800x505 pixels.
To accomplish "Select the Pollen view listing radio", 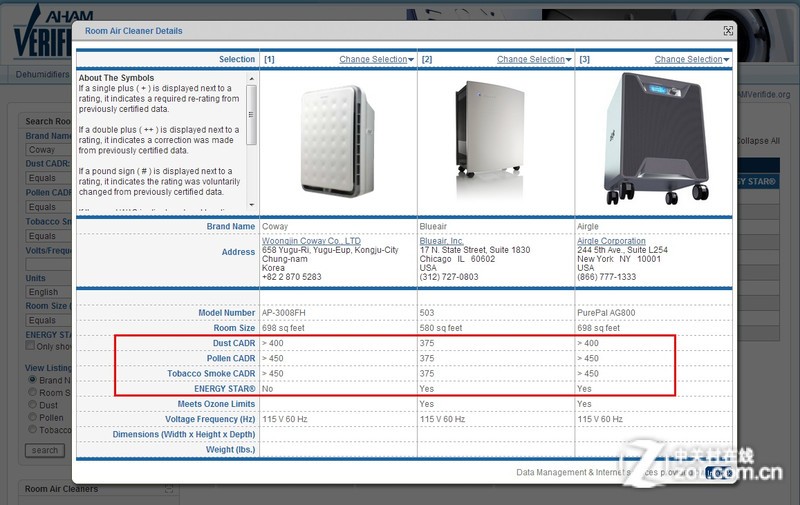I will (33, 417).
